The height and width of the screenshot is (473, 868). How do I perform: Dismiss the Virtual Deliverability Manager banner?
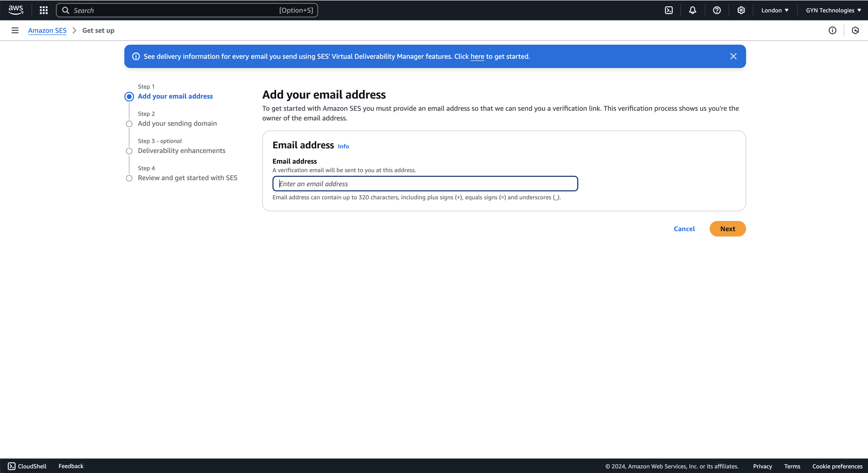(x=733, y=56)
